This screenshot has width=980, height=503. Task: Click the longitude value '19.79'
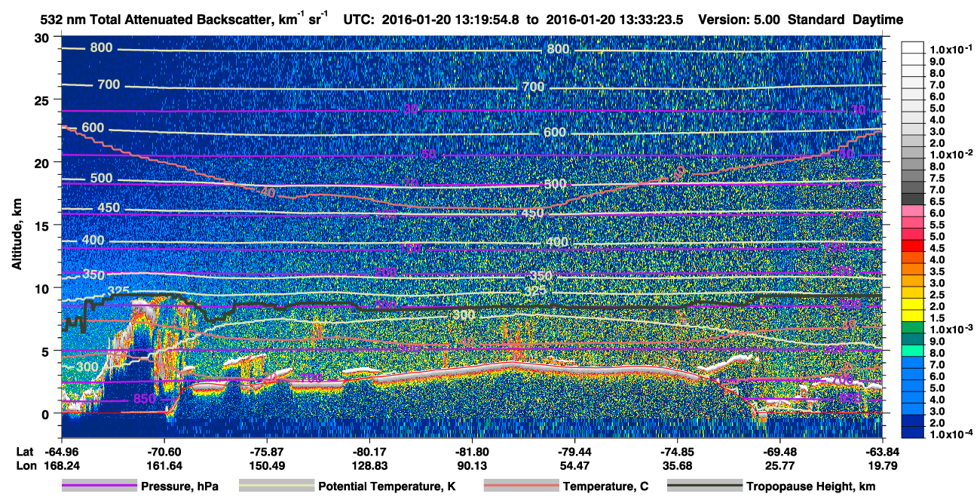coord(882,465)
